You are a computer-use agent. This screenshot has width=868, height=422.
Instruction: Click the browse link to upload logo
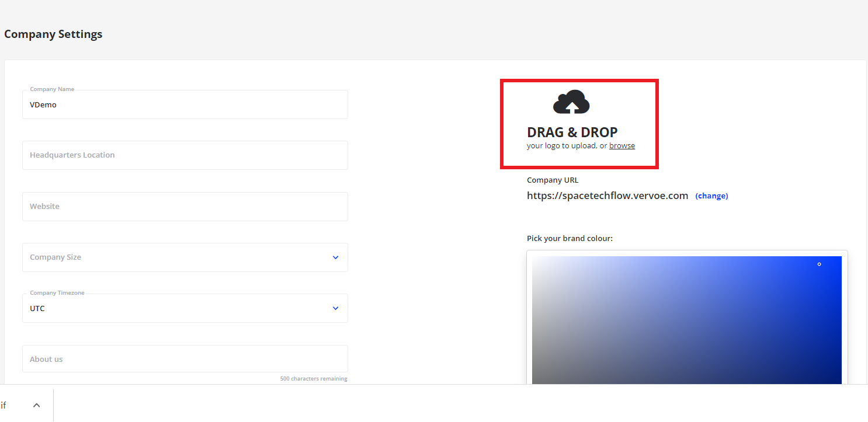622,146
